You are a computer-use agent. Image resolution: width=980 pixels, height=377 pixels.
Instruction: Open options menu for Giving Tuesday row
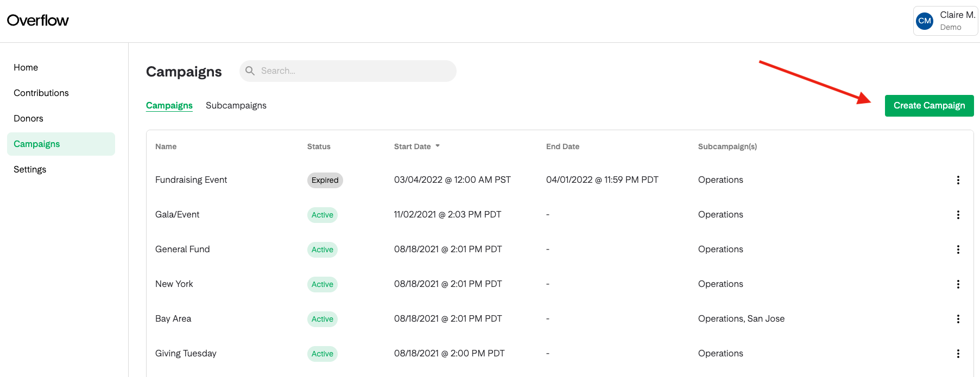(958, 354)
